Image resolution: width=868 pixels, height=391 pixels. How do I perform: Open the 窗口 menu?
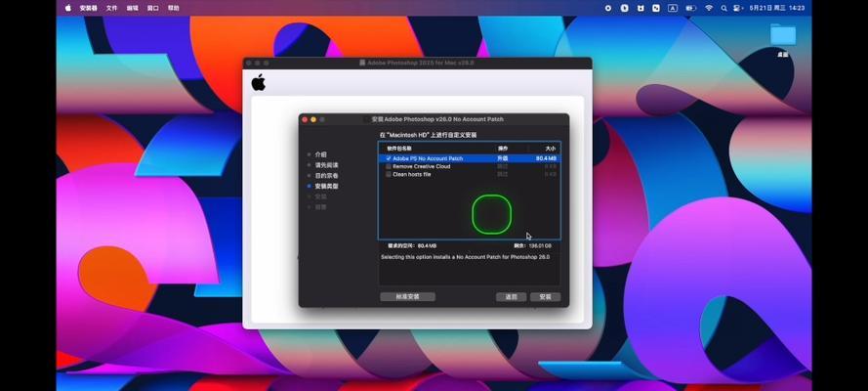(152, 8)
